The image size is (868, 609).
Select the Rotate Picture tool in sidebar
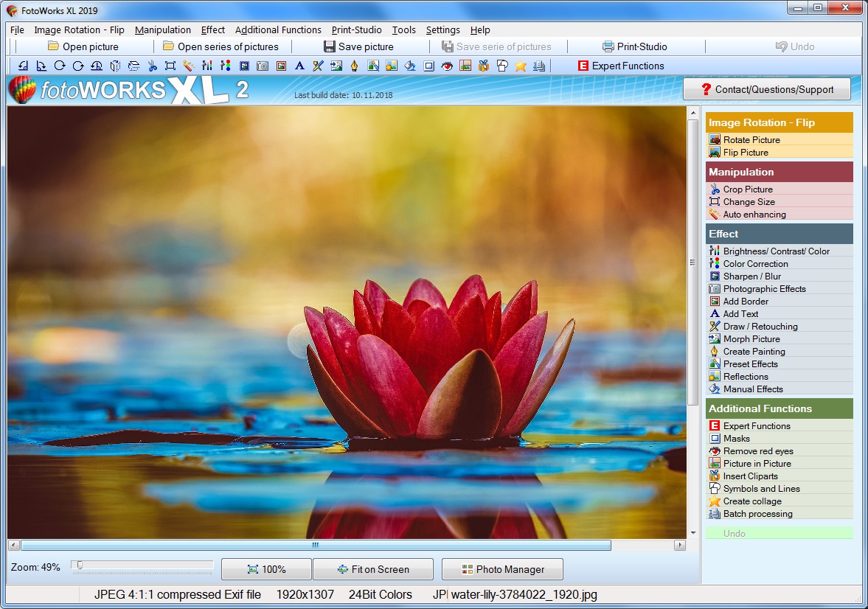[x=751, y=139]
